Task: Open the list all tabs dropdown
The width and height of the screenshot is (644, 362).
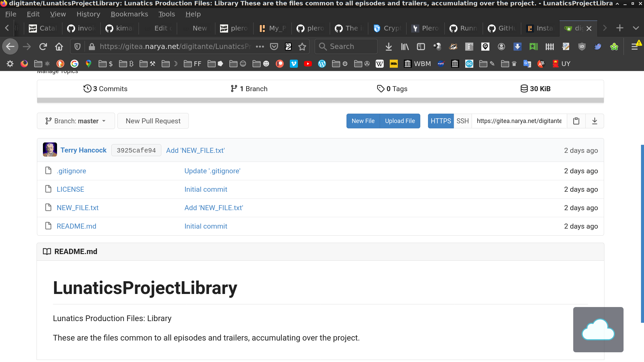Action: 636,28
